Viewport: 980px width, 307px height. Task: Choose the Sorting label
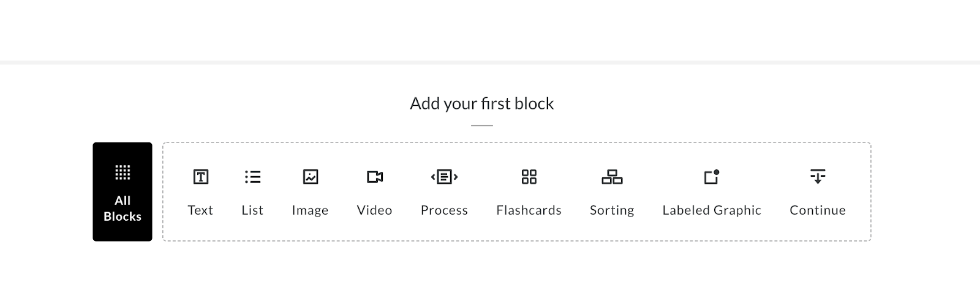pyautogui.click(x=612, y=210)
